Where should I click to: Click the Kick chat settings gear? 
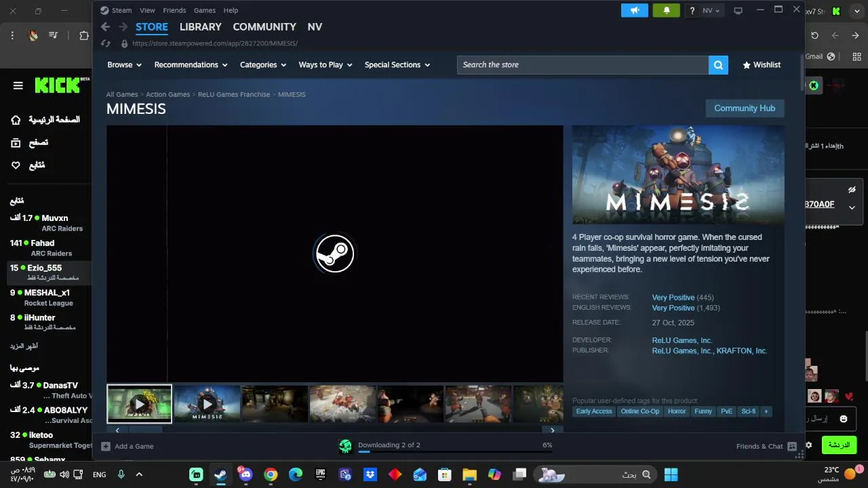tap(808, 445)
